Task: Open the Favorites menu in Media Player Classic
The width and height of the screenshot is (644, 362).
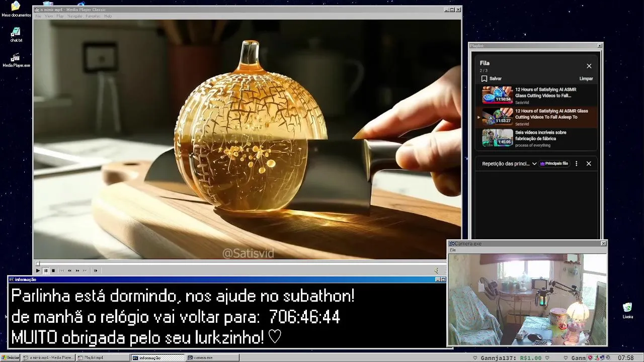Action: click(x=93, y=16)
